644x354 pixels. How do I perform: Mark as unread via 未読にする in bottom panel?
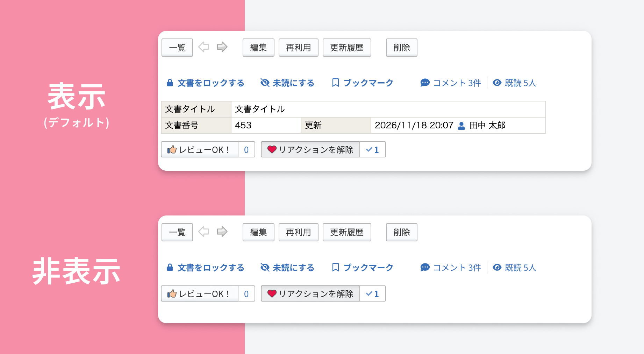(287, 268)
